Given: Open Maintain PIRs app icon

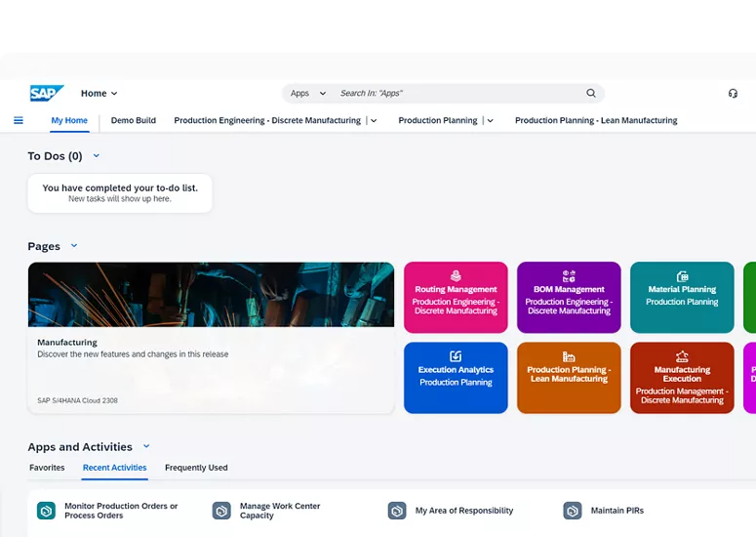Looking at the screenshot, I should pyautogui.click(x=573, y=511).
